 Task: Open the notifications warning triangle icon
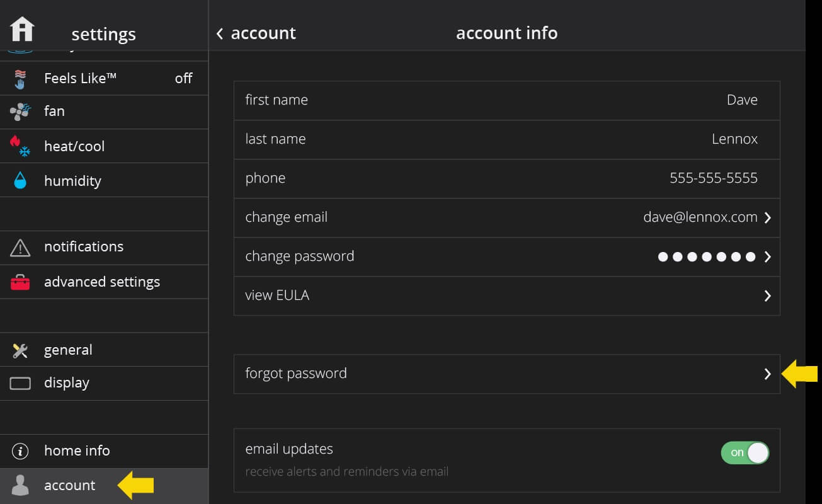20,248
